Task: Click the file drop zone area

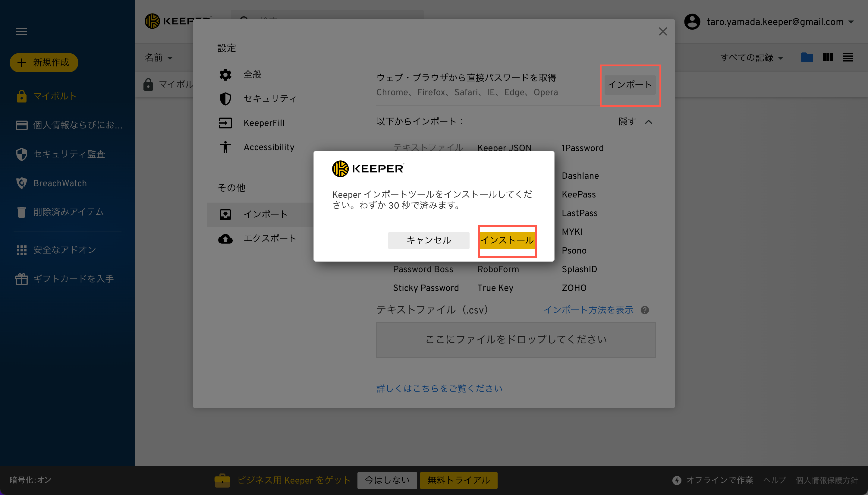Action: pos(516,339)
